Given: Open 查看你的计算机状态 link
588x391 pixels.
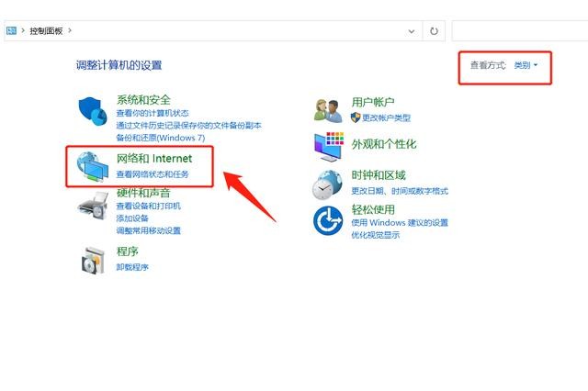Looking at the screenshot, I should coord(153,113).
